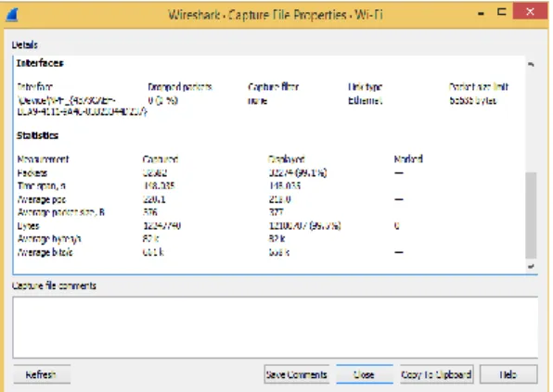Viewport: 553px width, 392px height.
Task: Click inside the capture file comments box
Action: point(275,327)
